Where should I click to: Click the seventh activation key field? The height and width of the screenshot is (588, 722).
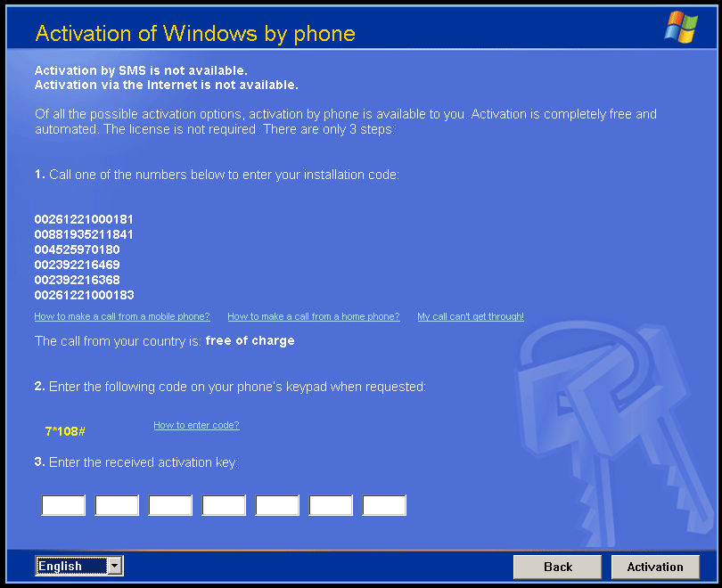click(x=384, y=505)
